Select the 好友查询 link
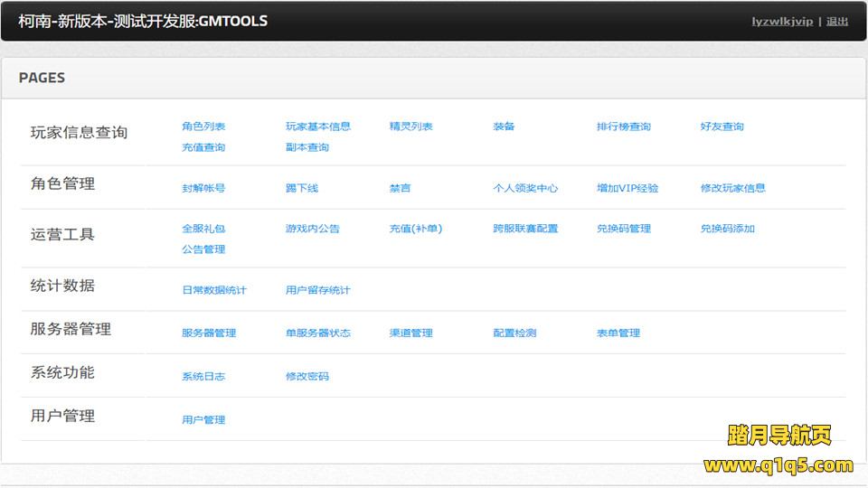This screenshot has height=488, width=868. [x=722, y=127]
